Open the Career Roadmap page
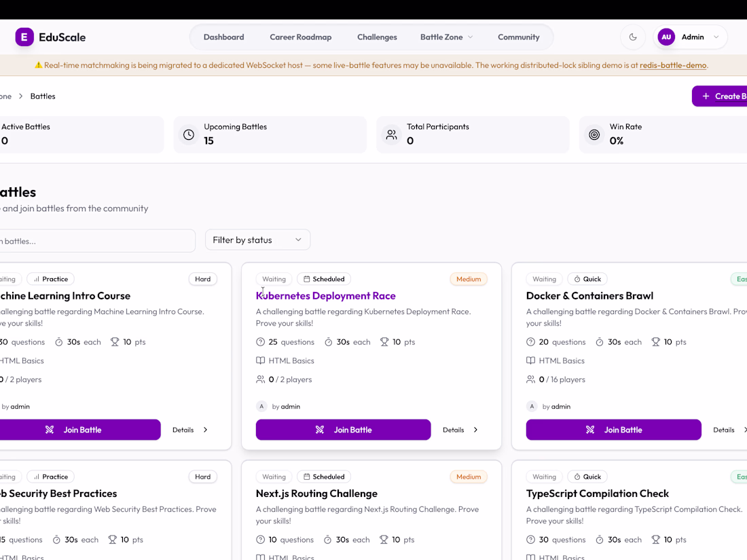 [x=301, y=37]
